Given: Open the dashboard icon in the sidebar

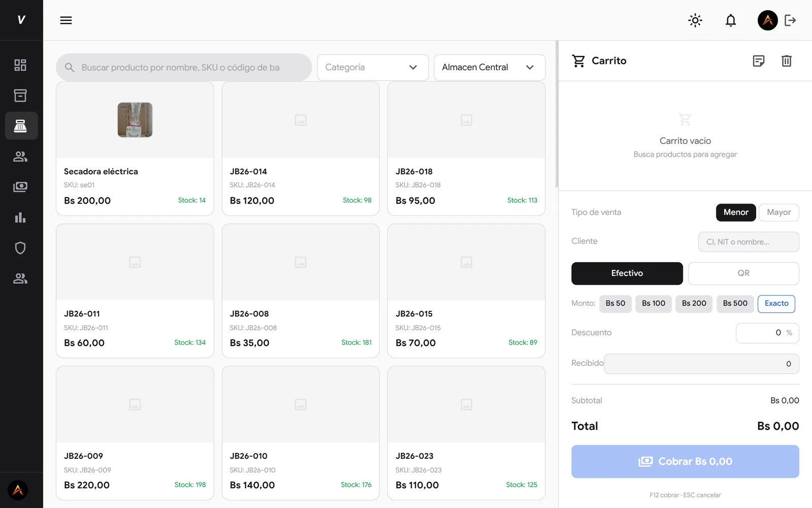Looking at the screenshot, I should [20, 65].
